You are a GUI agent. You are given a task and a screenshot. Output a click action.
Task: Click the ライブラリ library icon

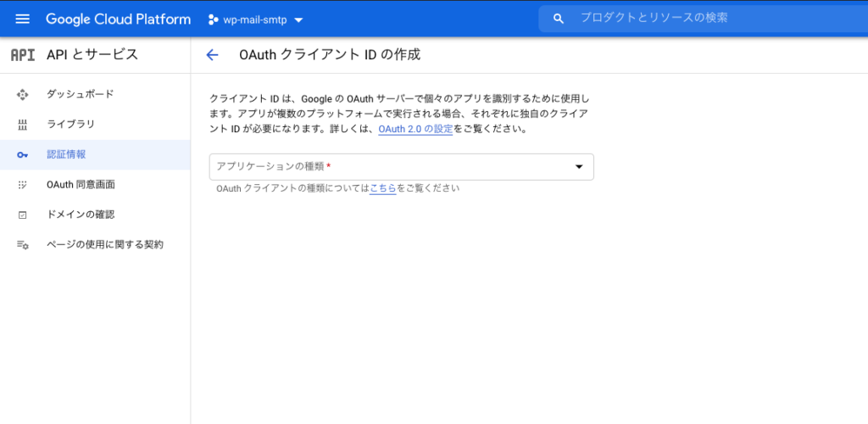pos(23,125)
